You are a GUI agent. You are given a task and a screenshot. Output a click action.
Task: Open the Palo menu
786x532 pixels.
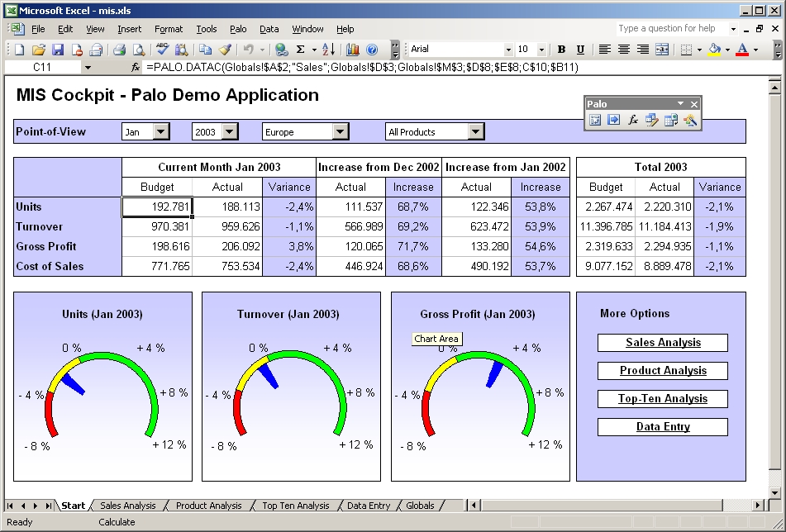tap(238, 29)
